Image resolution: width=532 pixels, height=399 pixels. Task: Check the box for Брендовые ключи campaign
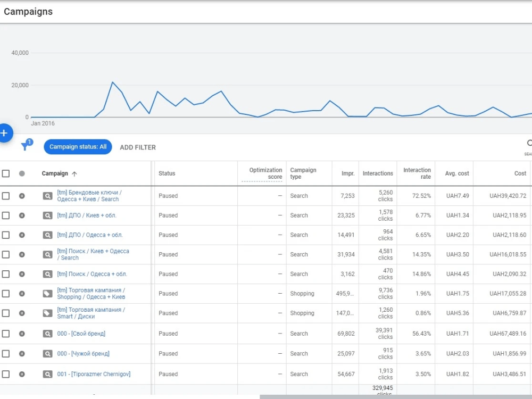click(6, 196)
